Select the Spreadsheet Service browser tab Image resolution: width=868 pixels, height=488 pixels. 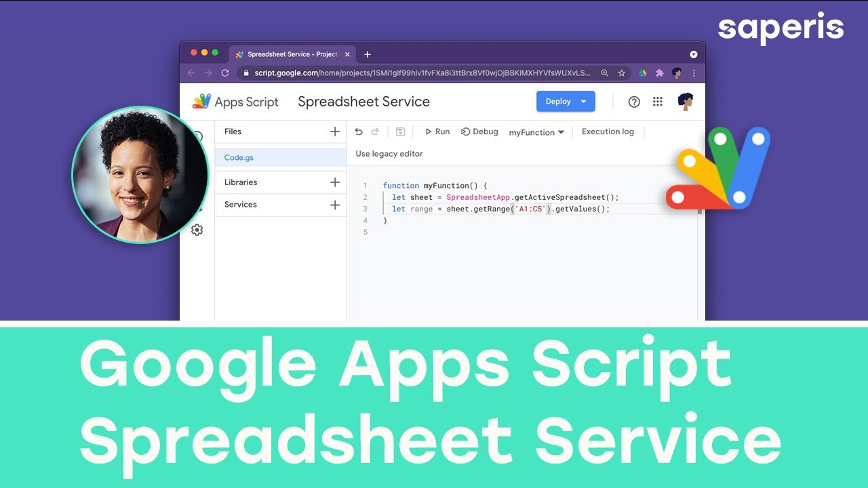click(x=292, y=54)
